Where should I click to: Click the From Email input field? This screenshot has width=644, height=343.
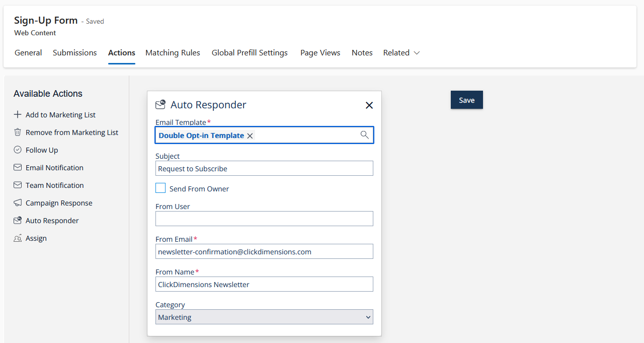pyautogui.click(x=264, y=251)
